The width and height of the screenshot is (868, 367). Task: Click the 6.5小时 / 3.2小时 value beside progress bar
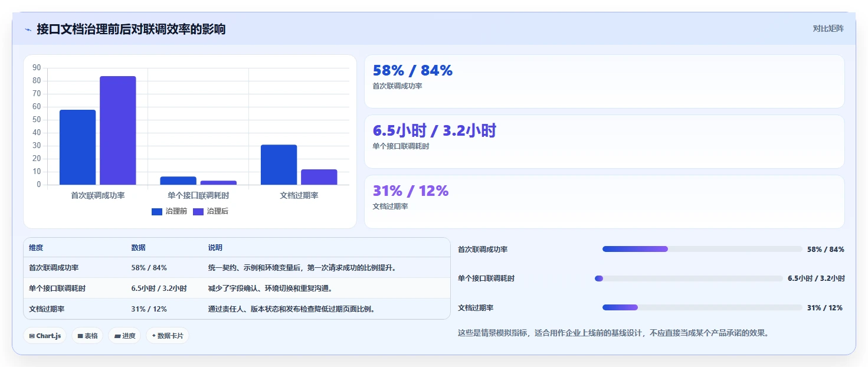click(x=816, y=278)
